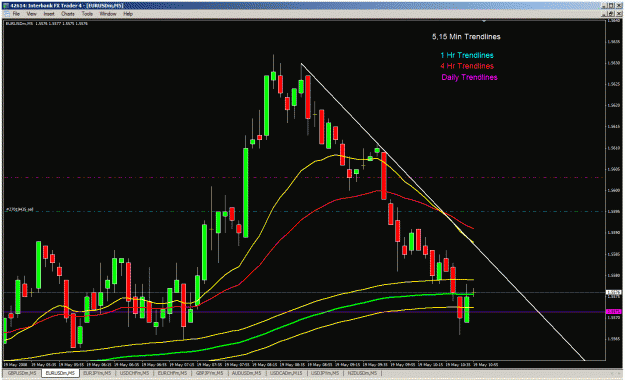Viewport: 625px width, 380px height.
Task: Click the '1 Hr Trendlines' cyan label
Action: (x=467, y=55)
